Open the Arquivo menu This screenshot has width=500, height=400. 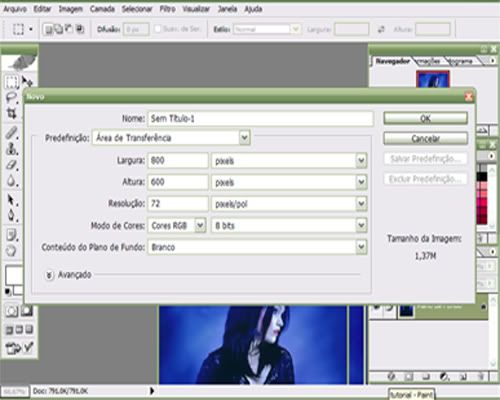click(x=15, y=9)
